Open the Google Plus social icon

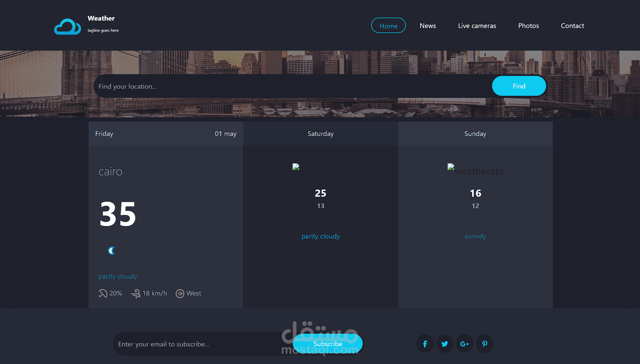tap(464, 344)
